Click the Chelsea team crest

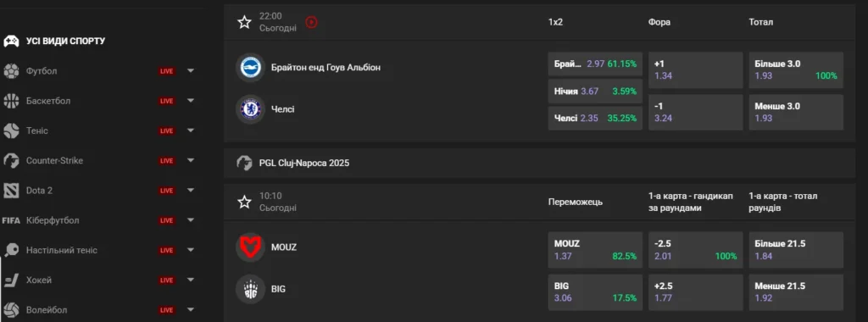(250, 109)
